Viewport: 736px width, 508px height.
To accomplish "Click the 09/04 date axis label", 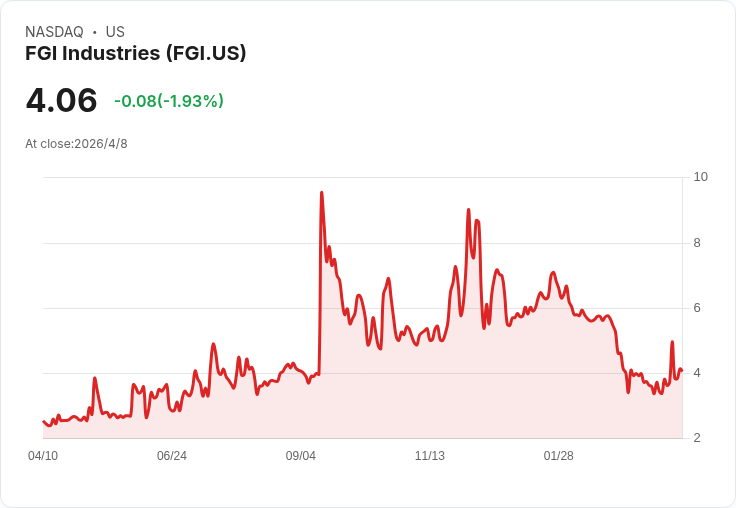I will click(x=301, y=456).
